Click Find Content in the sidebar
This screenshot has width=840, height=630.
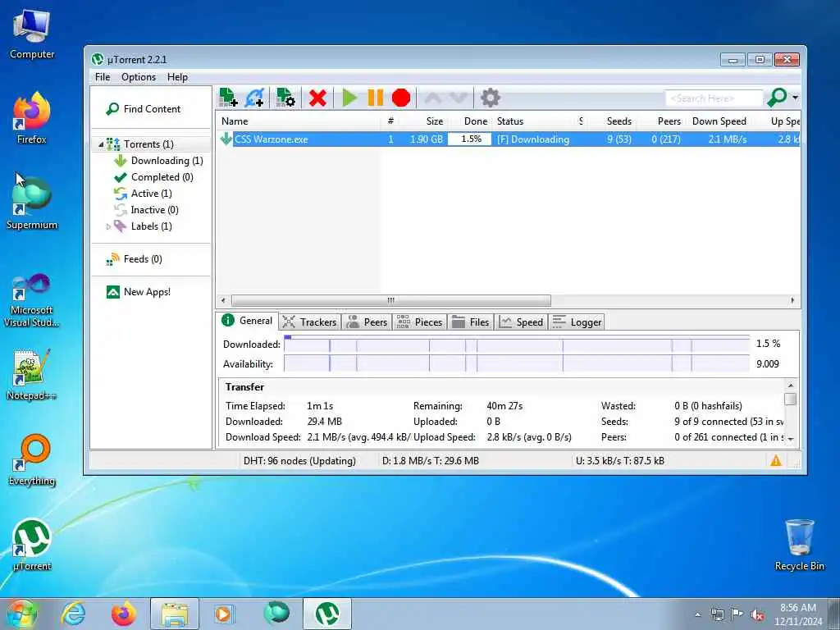coord(143,109)
